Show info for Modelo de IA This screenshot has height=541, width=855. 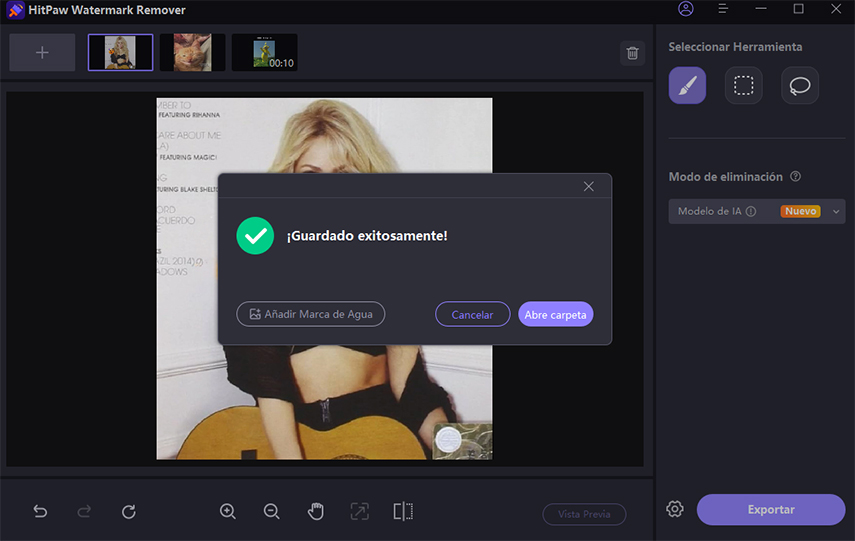(x=751, y=211)
